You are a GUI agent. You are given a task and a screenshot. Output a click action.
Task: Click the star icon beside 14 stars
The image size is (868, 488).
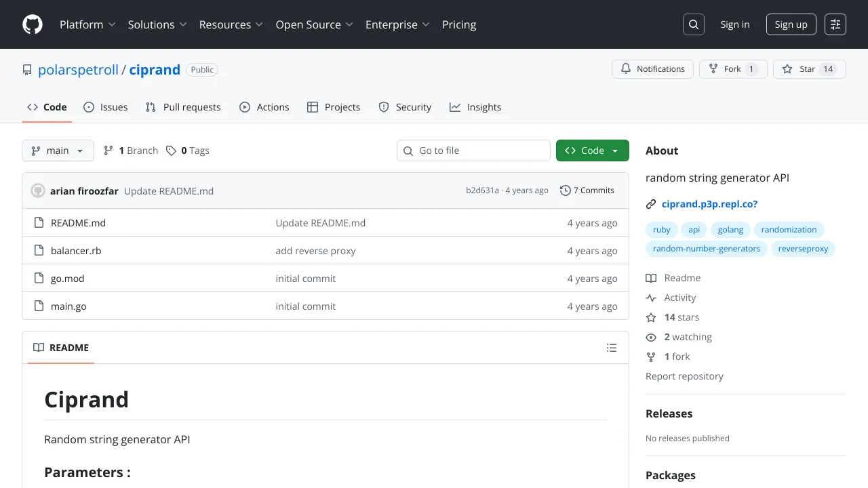[x=651, y=317]
